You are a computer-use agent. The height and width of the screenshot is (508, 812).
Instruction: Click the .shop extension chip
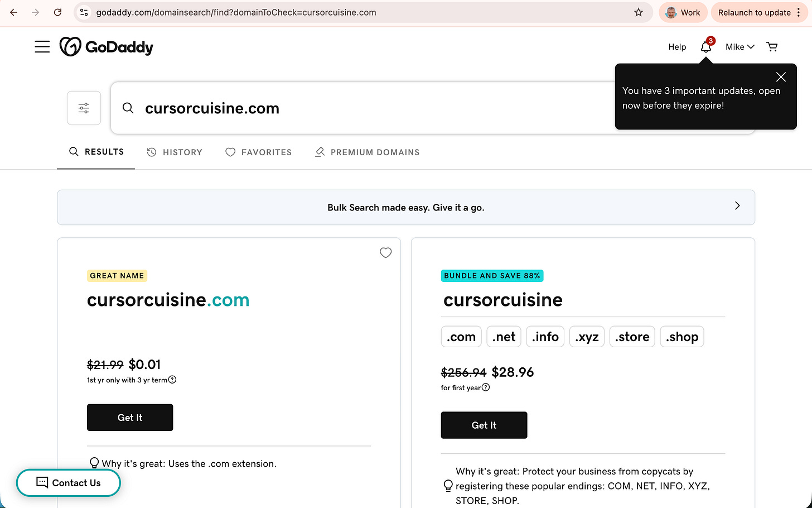(x=681, y=337)
